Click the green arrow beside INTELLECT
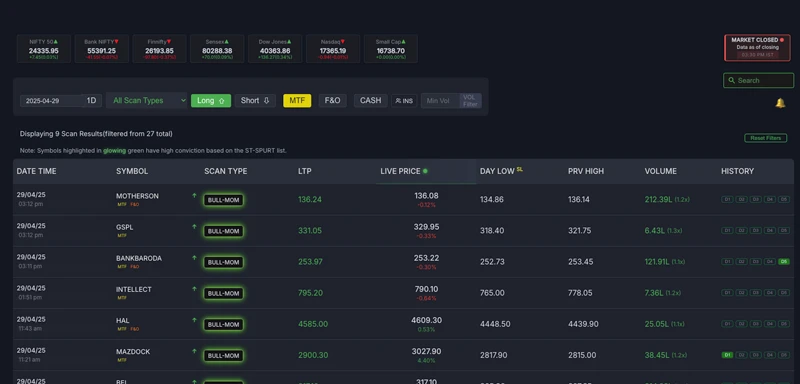 point(194,289)
